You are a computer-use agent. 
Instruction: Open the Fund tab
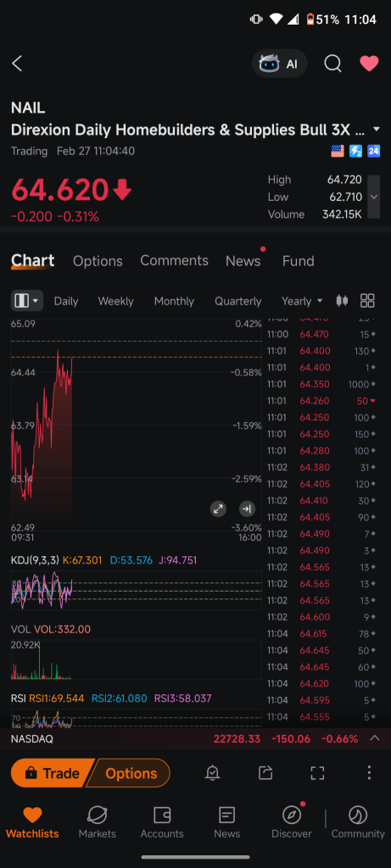pos(298,261)
